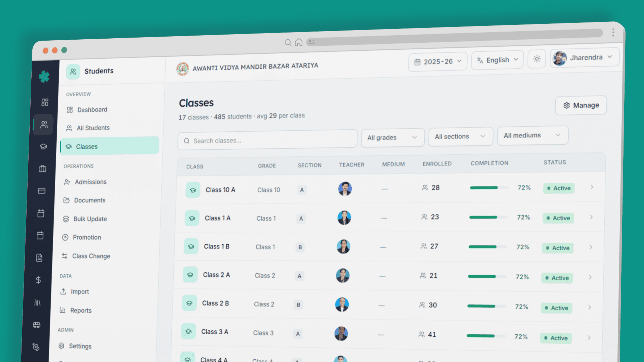Viewport: 644px width, 362px height.
Task: Click the completion bar for Class 10 A
Action: pos(489,188)
